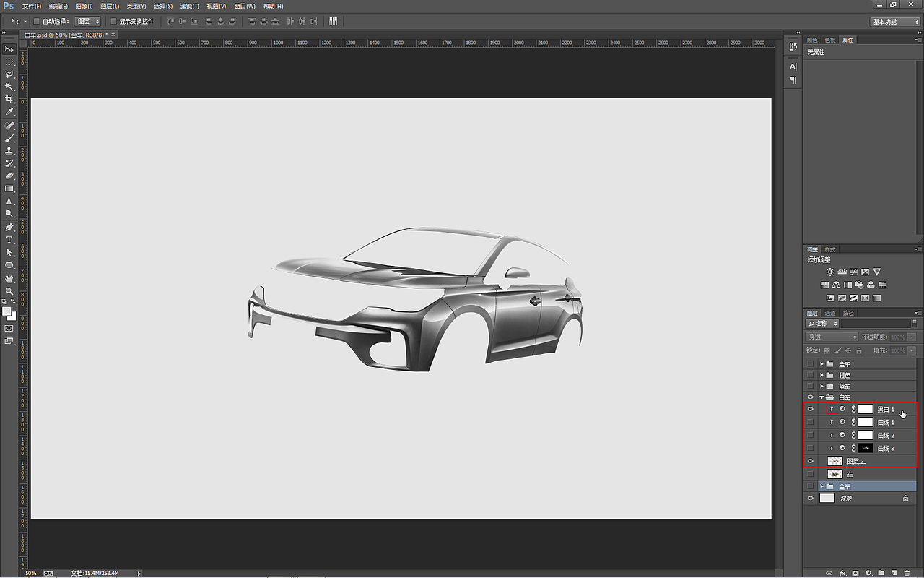Open the Character panel icon
This screenshot has width=924, height=578.
pos(793,66)
